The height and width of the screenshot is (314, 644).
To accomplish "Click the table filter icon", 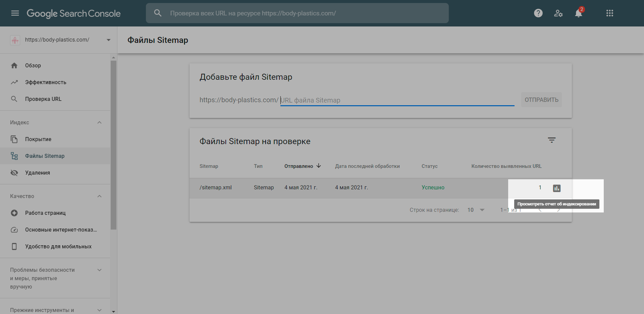I will (551, 140).
